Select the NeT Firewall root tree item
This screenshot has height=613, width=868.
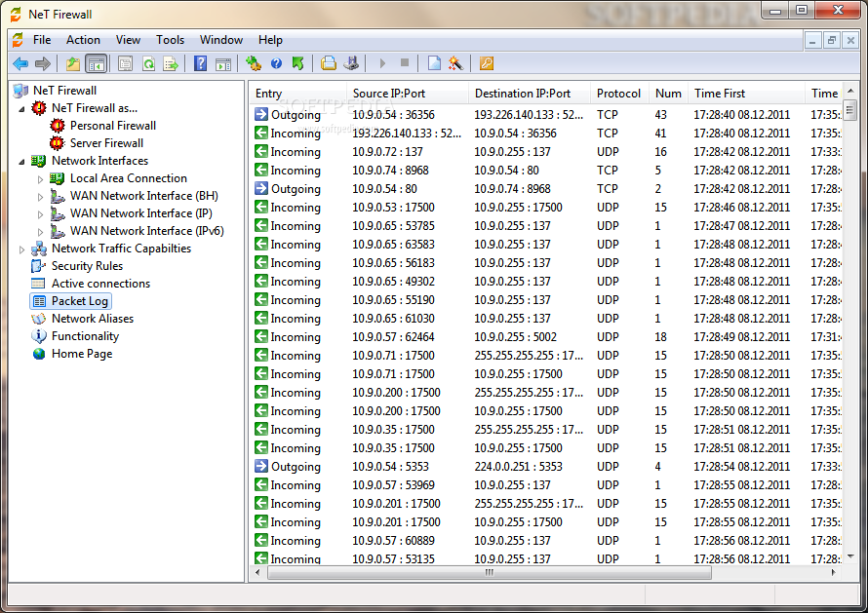[x=64, y=91]
